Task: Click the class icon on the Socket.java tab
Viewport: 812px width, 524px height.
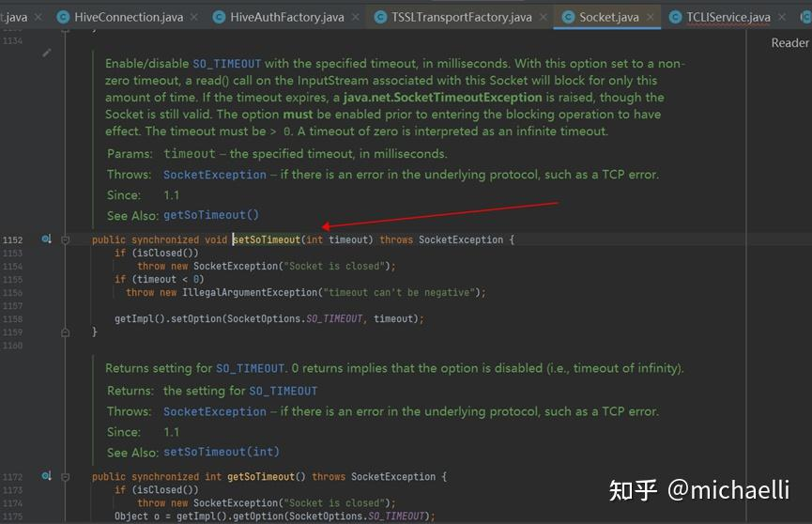Action: (x=568, y=17)
